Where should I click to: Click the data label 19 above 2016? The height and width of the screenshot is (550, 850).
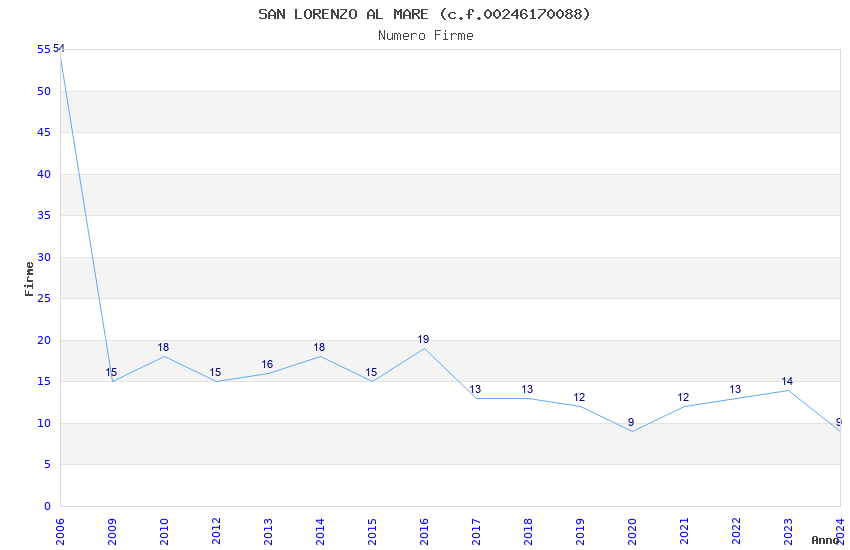[x=423, y=340]
